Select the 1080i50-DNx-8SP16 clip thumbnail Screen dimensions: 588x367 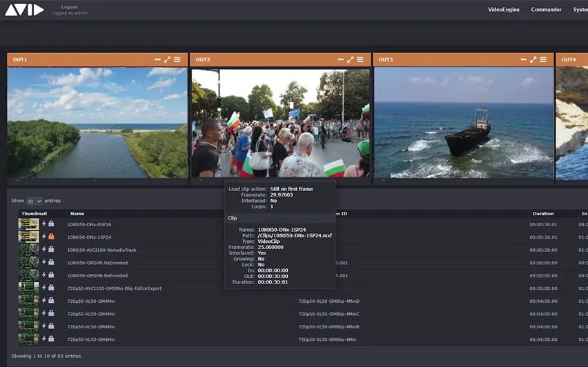tap(28, 224)
